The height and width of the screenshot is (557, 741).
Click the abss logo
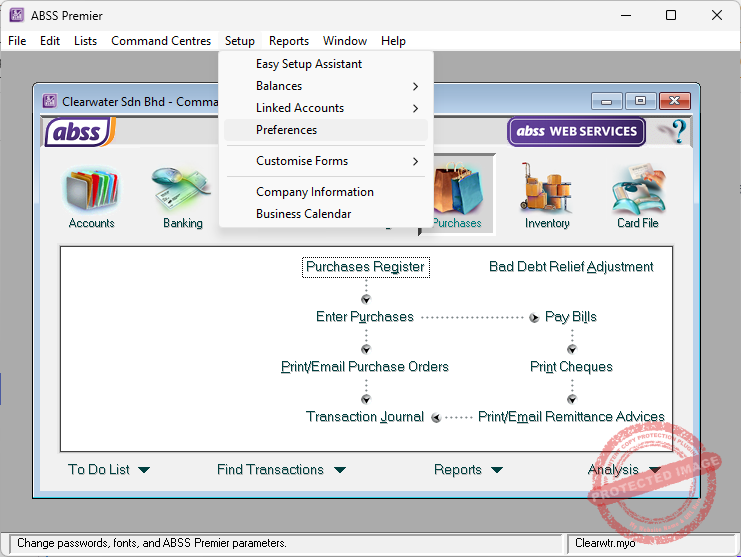pyautogui.click(x=79, y=132)
